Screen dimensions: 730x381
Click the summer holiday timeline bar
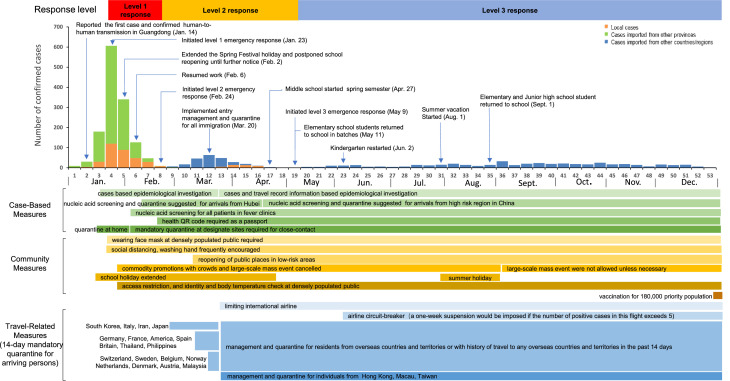coord(470,278)
